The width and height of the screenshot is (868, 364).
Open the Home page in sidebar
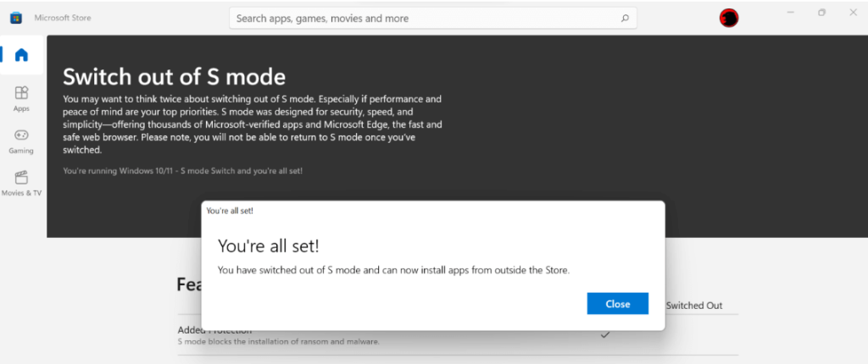pyautogui.click(x=21, y=55)
